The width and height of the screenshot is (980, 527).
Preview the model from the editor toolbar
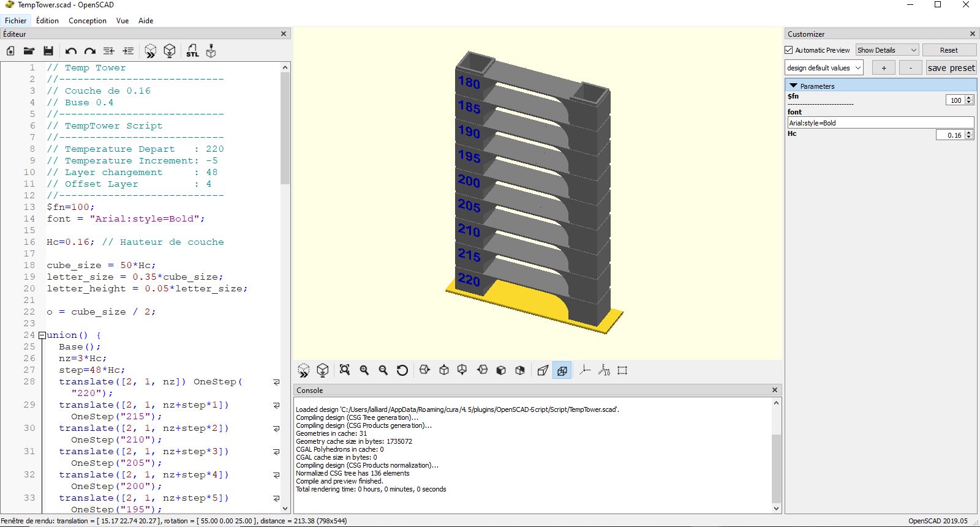click(151, 51)
